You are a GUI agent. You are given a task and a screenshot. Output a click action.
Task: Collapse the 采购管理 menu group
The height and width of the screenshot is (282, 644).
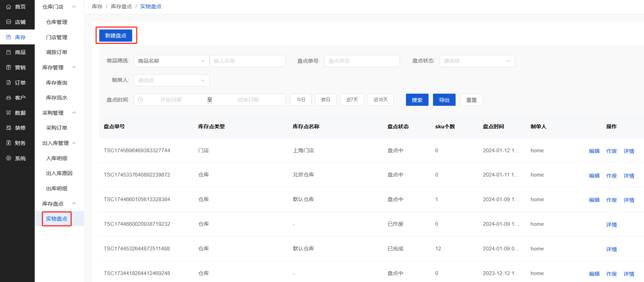[x=74, y=113]
